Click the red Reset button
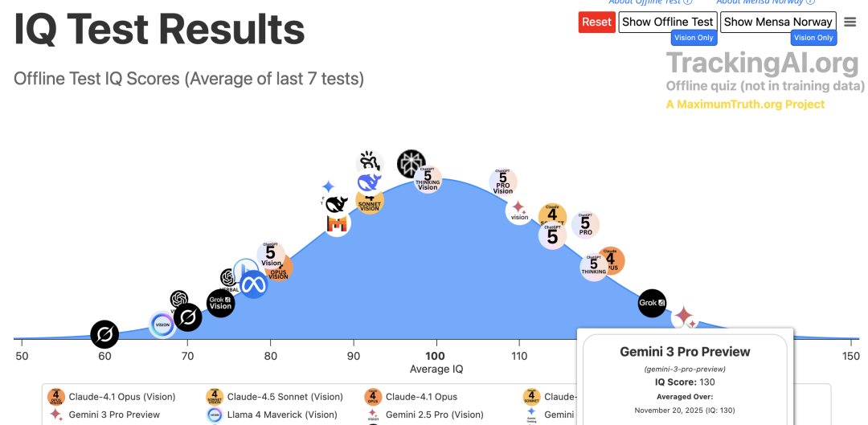 [x=596, y=22]
